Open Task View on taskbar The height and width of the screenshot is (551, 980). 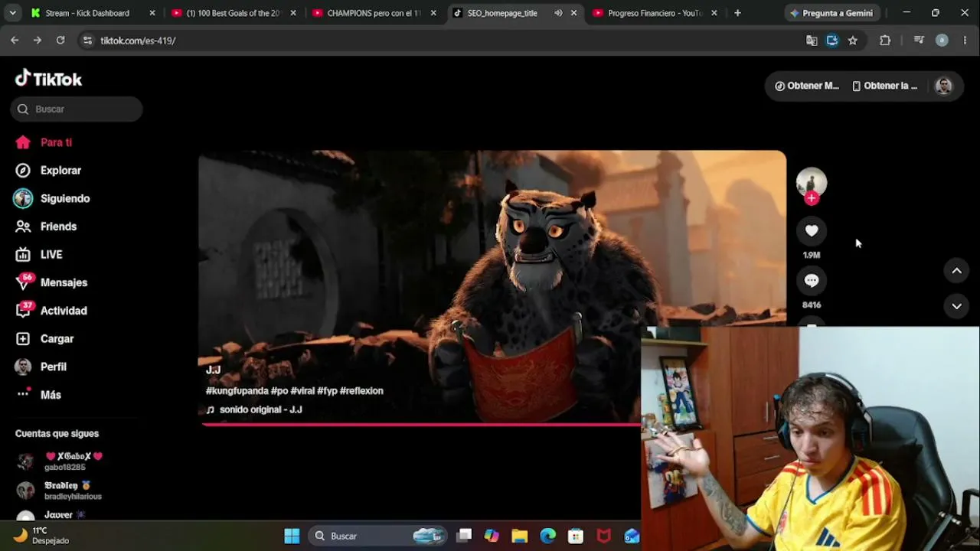click(x=464, y=536)
